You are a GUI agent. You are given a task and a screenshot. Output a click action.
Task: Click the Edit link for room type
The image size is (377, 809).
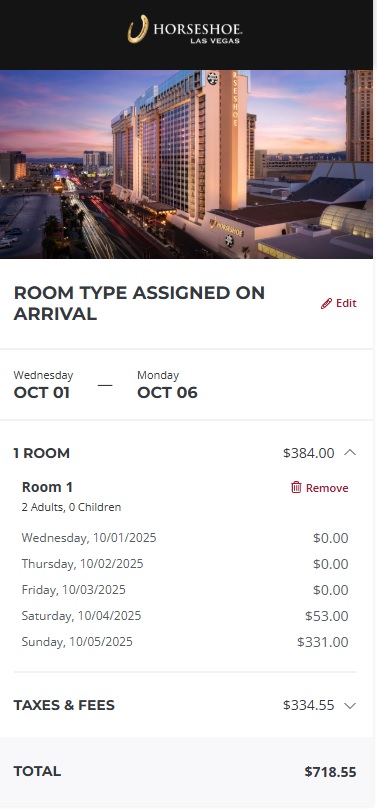339,303
